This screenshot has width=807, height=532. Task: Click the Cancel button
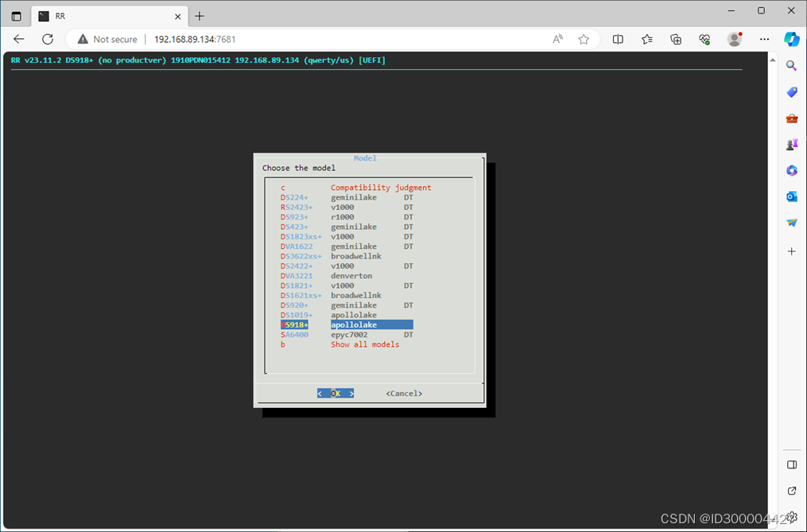(404, 393)
